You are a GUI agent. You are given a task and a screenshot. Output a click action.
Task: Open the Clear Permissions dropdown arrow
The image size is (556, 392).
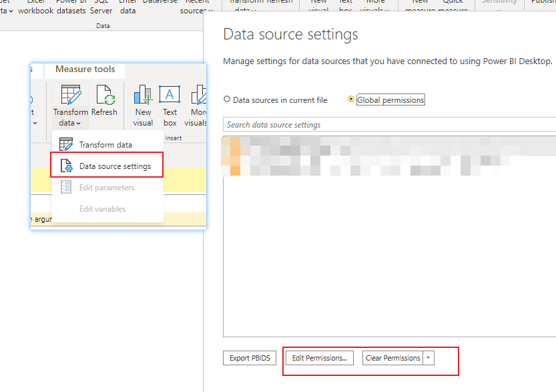tap(429, 358)
